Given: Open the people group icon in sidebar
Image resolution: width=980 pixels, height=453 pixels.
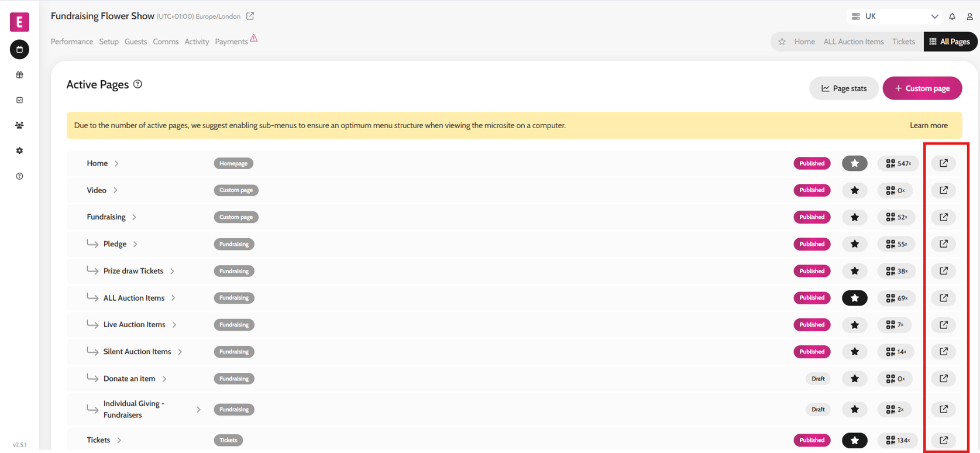Looking at the screenshot, I should (x=19, y=125).
